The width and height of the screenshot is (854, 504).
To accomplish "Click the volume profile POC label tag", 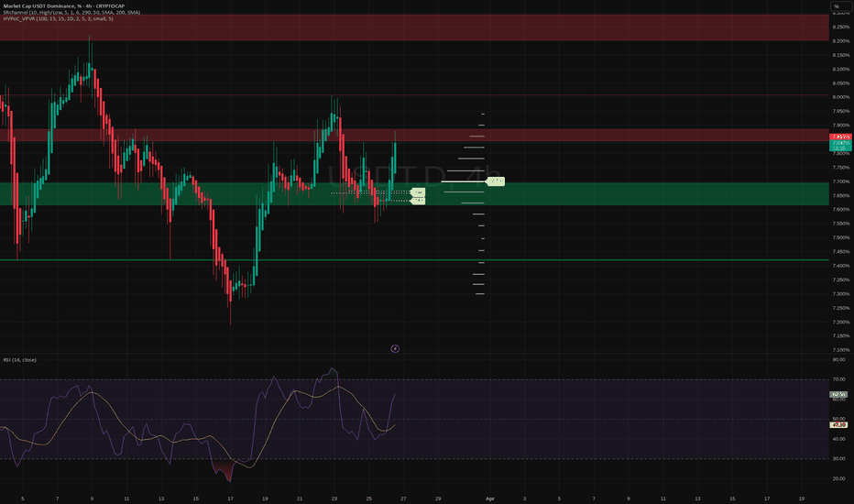I will (496, 181).
